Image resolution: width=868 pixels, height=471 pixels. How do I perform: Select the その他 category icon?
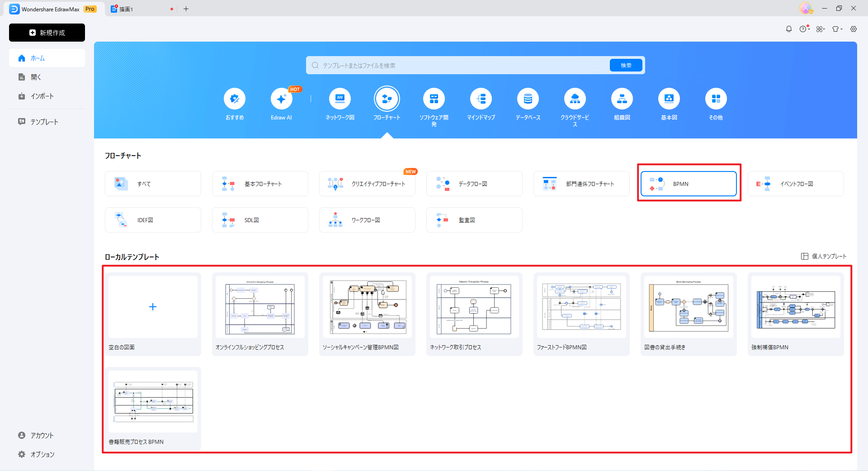click(x=716, y=99)
